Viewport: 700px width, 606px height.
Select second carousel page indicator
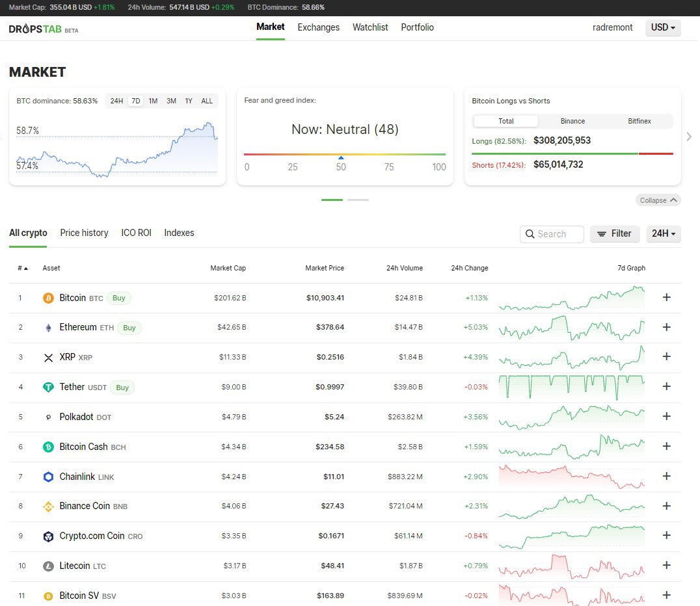(x=358, y=200)
